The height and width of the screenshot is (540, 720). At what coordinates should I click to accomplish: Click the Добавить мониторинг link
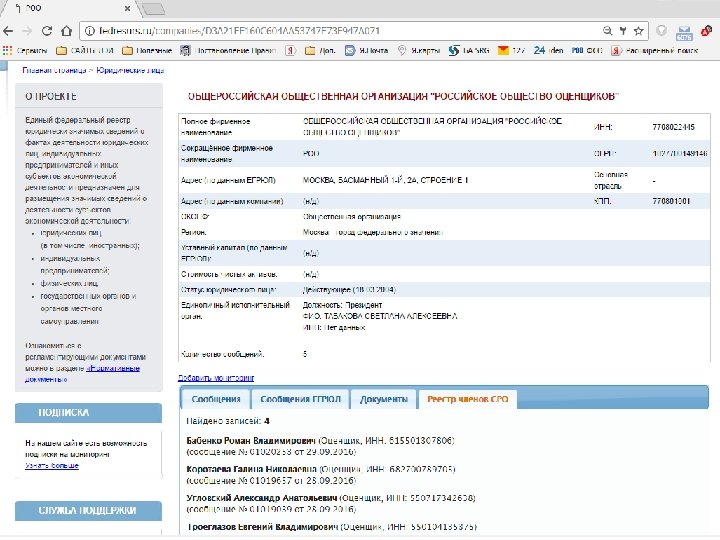click(x=216, y=378)
